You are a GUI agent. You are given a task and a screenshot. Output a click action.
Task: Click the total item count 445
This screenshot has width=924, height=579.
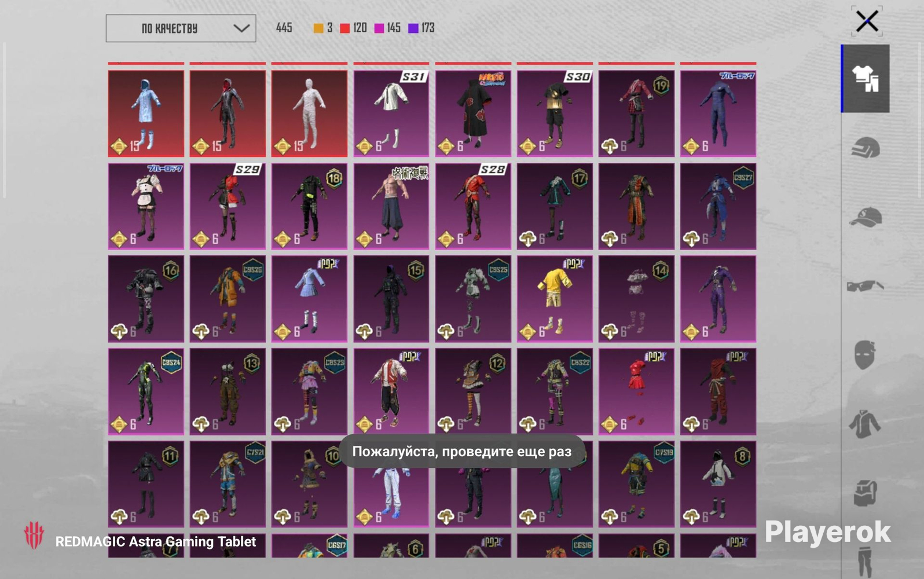284,28
